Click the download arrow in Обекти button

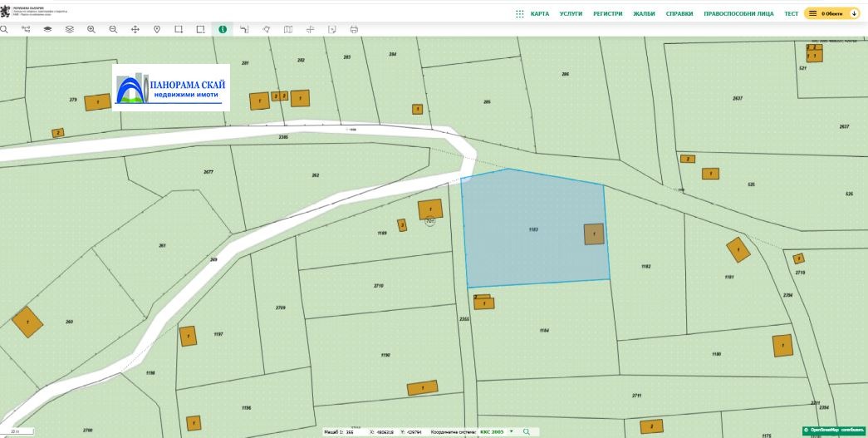(854, 13)
